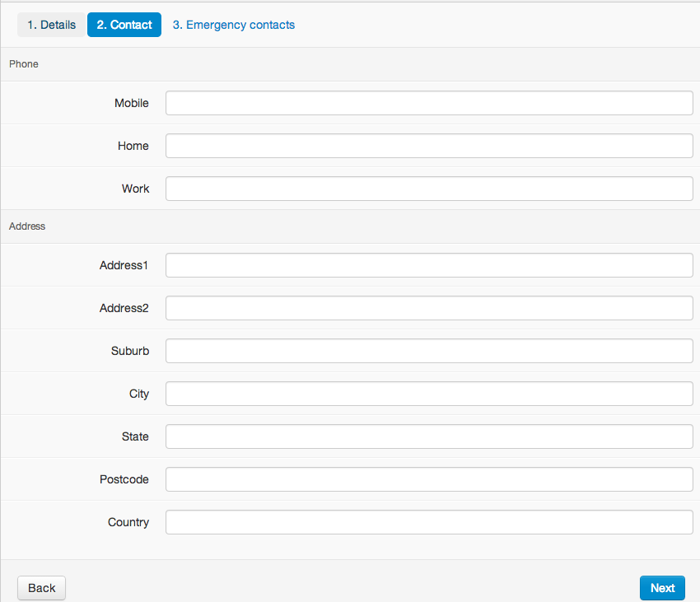Select the Work phone text box
Viewport: 700px width, 602px height.
[429, 189]
